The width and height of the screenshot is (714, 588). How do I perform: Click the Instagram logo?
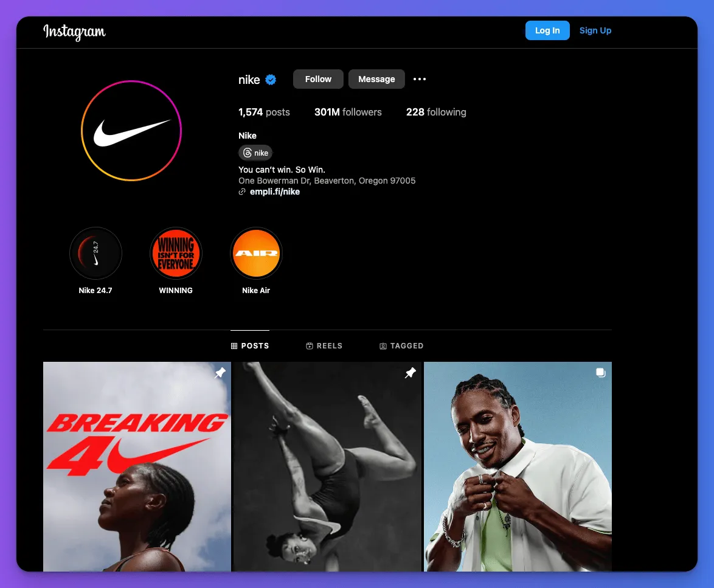74,32
